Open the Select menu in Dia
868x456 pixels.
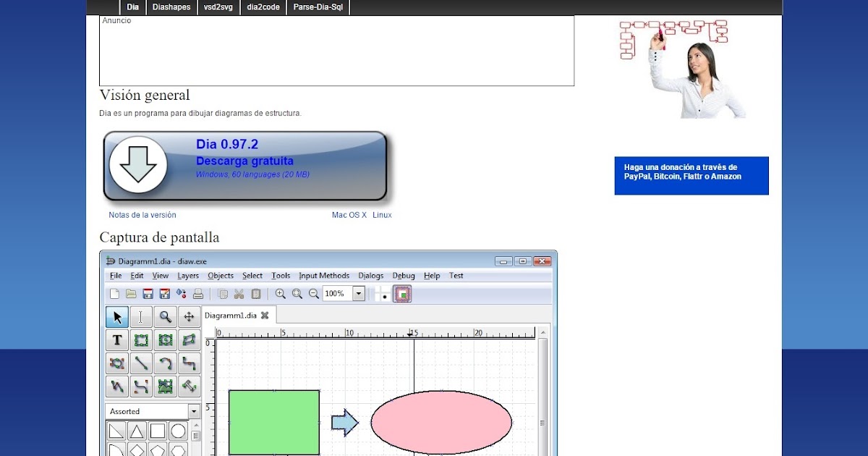click(x=252, y=276)
